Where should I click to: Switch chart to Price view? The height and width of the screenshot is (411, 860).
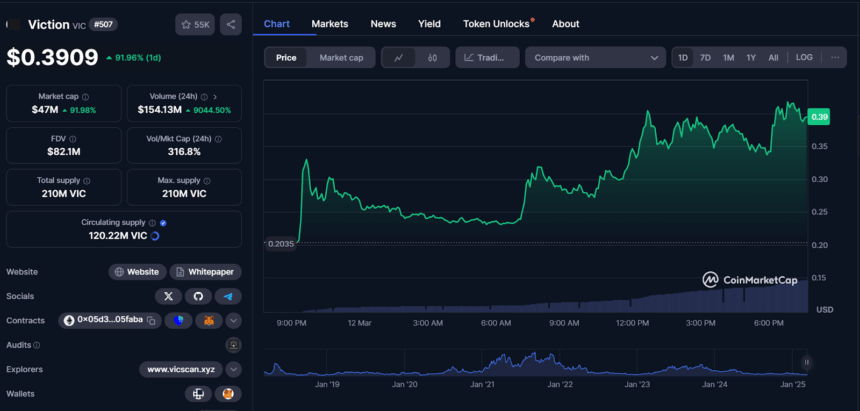click(286, 58)
